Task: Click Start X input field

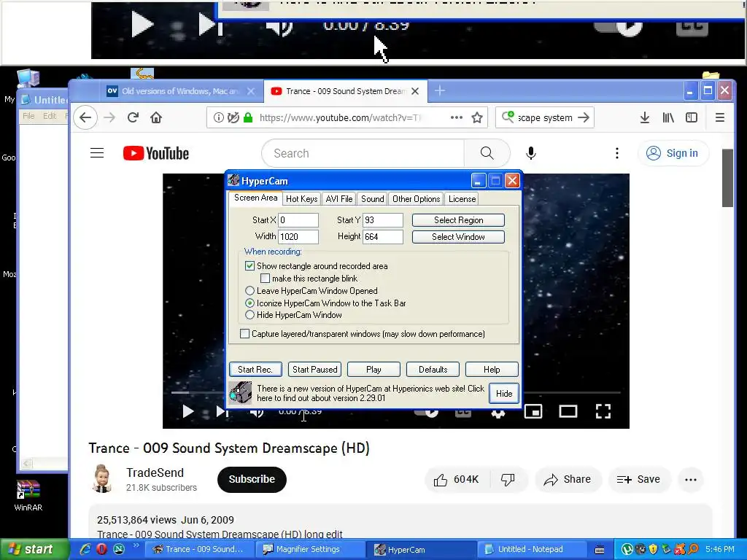Action: [x=298, y=220]
